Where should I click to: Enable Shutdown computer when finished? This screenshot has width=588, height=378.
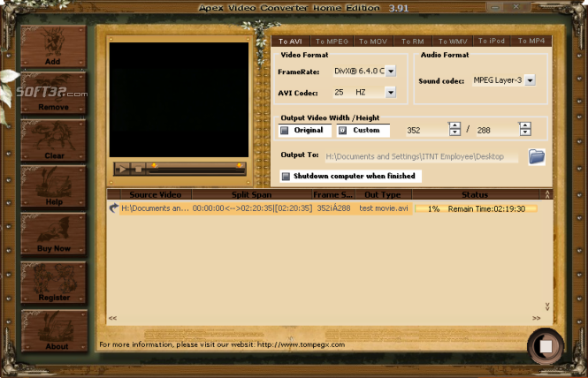[350, 176]
